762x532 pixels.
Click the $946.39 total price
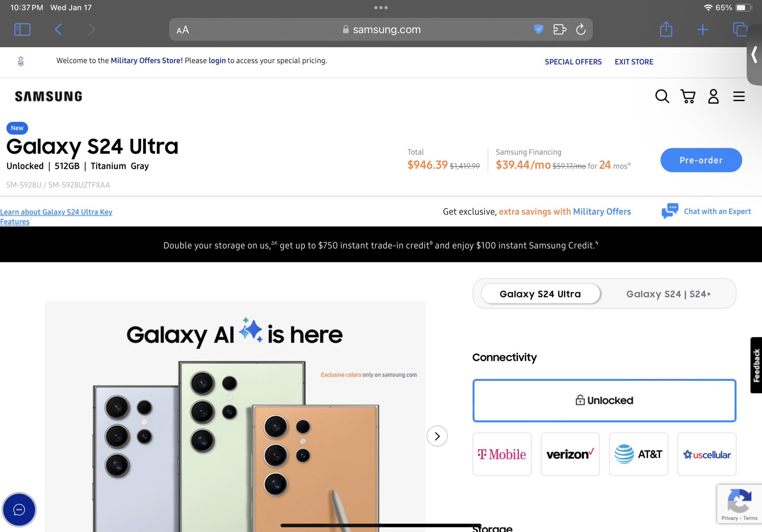pos(427,165)
